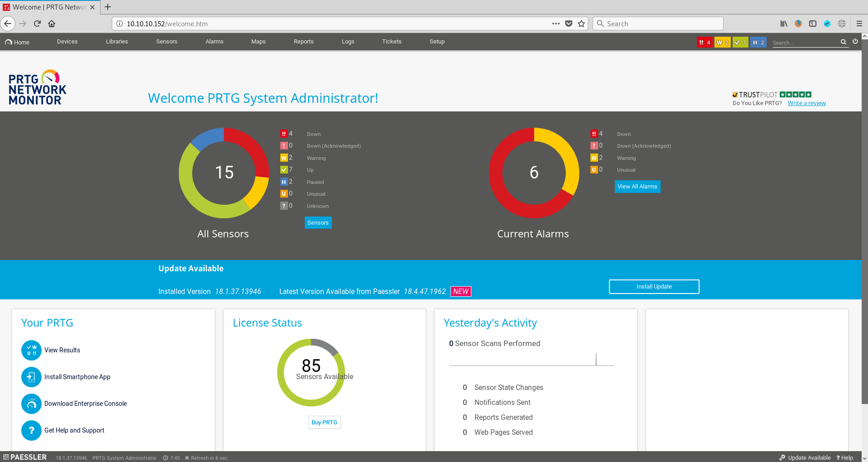Click the Get Help and Support icon
This screenshot has width=868, height=462.
coord(31,431)
